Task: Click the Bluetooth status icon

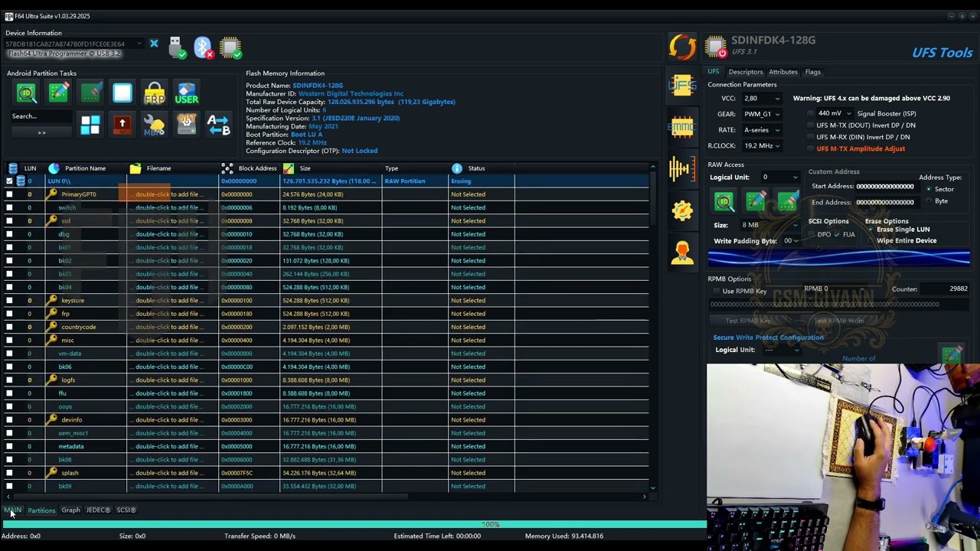Action: (x=204, y=48)
